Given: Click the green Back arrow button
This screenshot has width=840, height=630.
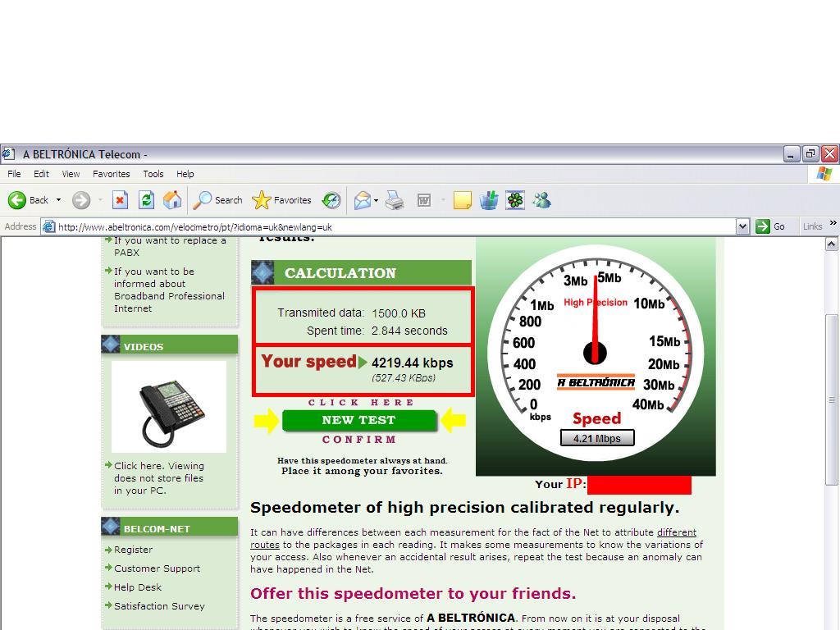Looking at the screenshot, I should [17, 200].
